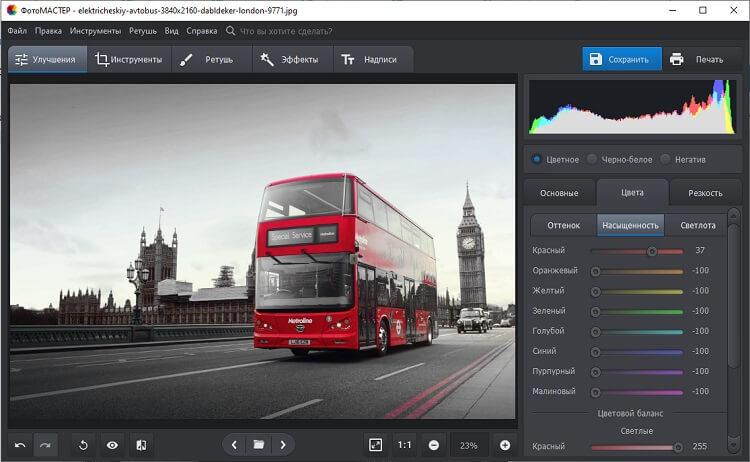This screenshot has width=750, height=462.
Task: Open the zoom percentage 23% box
Action: click(x=469, y=445)
